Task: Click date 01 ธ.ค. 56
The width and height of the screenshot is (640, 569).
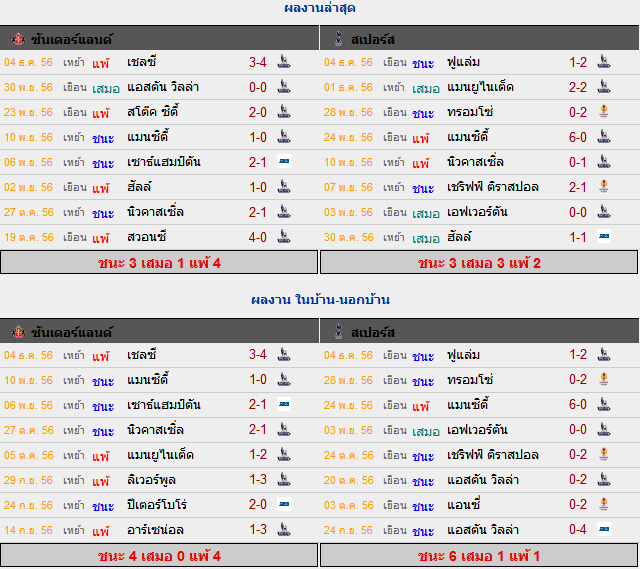Action: [x=348, y=87]
